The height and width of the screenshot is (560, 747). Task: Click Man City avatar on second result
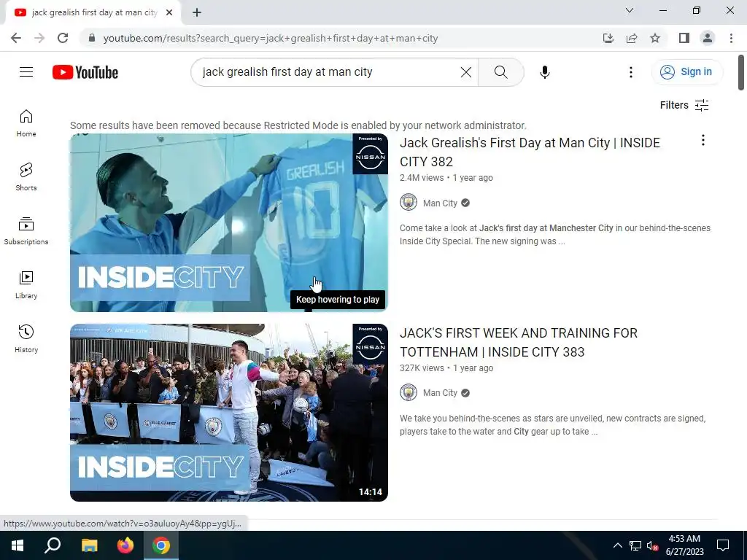tap(409, 392)
